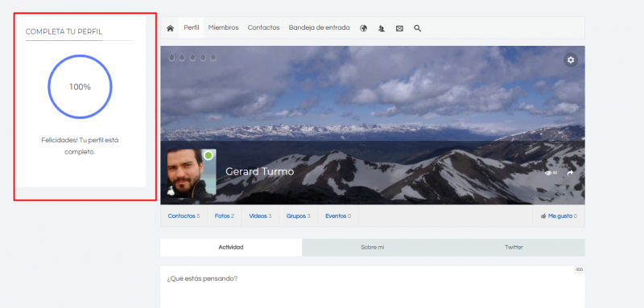Switch to the Sobre mi tab
The height and width of the screenshot is (308, 644).
373,248
